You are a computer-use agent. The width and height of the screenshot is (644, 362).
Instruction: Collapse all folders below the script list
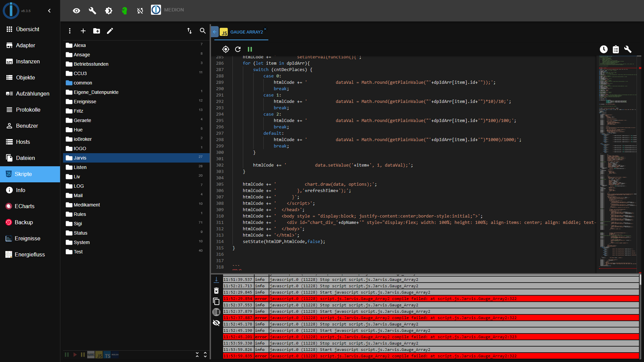tap(197, 355)
